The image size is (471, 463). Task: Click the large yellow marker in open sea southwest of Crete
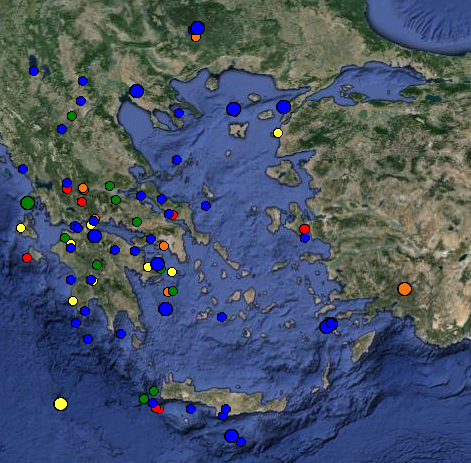pos(61,404)
